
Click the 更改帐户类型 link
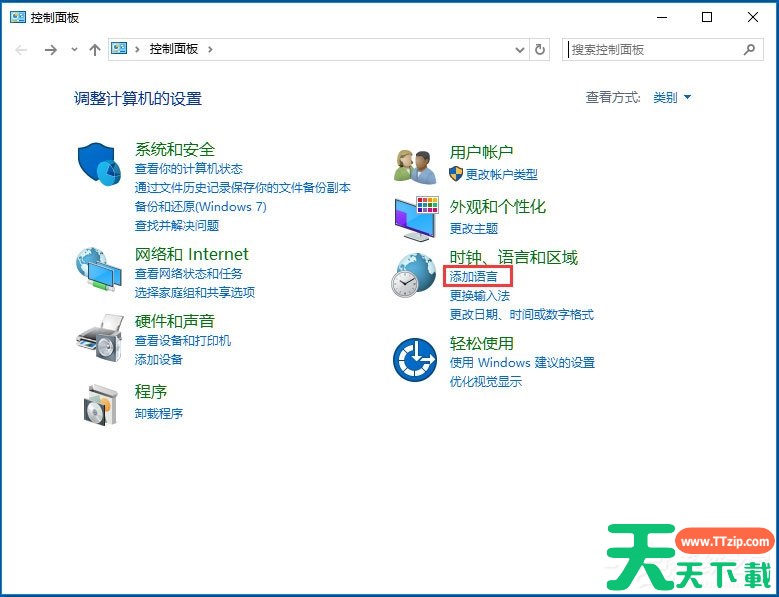501,174
